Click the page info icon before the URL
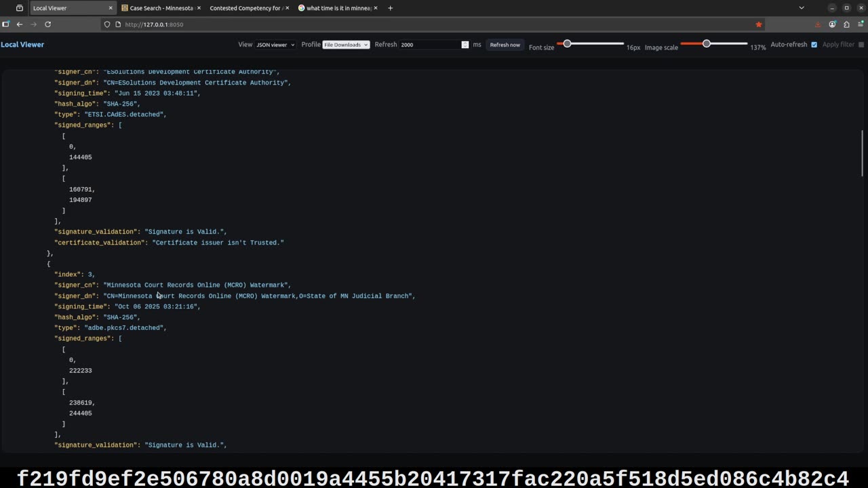The width and height of the screenshot is (868, 488). (118, 24)
